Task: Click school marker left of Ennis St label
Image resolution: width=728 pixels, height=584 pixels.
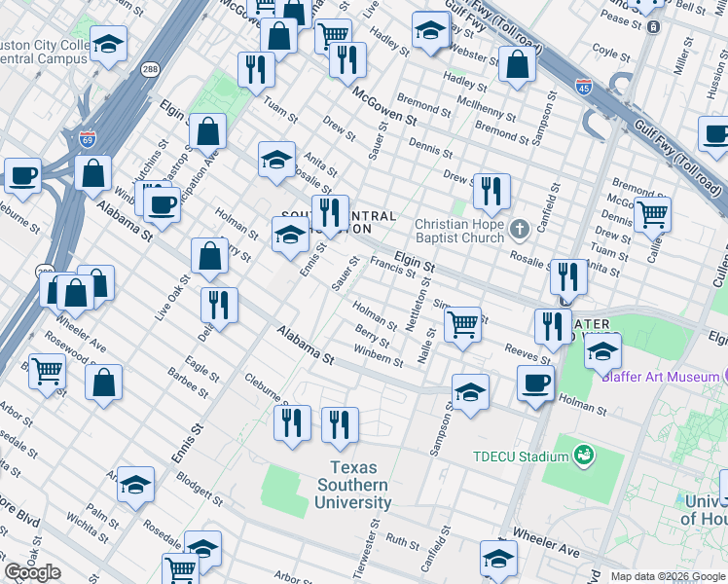Action: click(290, 237)
